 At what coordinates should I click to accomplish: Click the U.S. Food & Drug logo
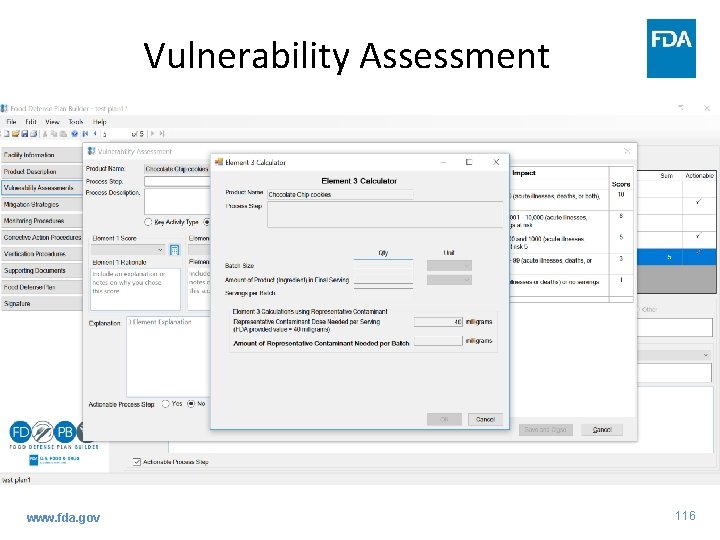point(54,460)
